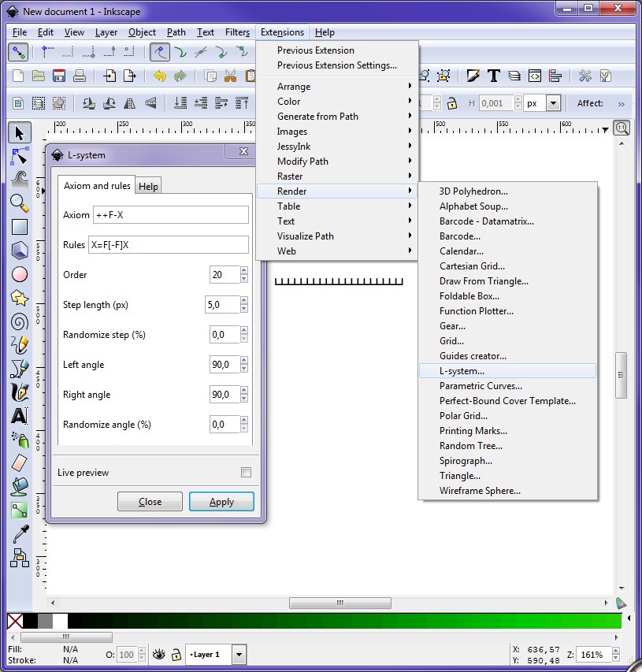Click the Undo arrow in the toolbar
The image size is (642, 672).
click(x=160, y=76)
